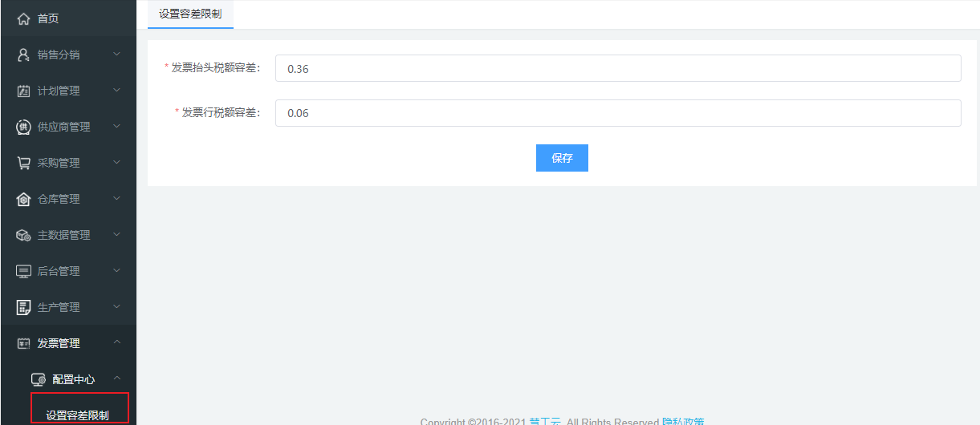The height and width of the screenshot is (425, 980).
Task: Click the warehouse icon for 仓库管理
Action: (23, 199)
